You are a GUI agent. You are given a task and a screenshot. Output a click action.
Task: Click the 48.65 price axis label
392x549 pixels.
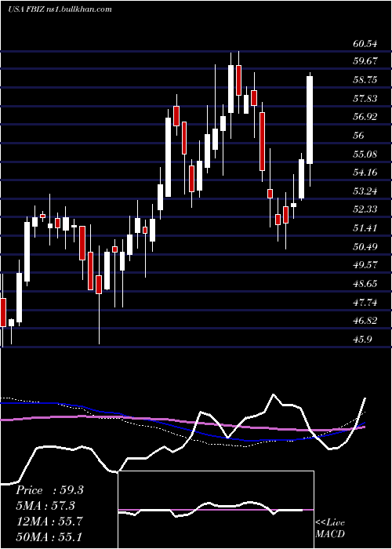coord(365,284)
